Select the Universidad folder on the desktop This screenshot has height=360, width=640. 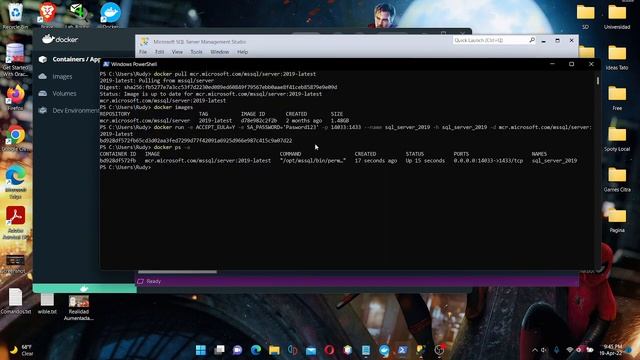tap(617, 17)
